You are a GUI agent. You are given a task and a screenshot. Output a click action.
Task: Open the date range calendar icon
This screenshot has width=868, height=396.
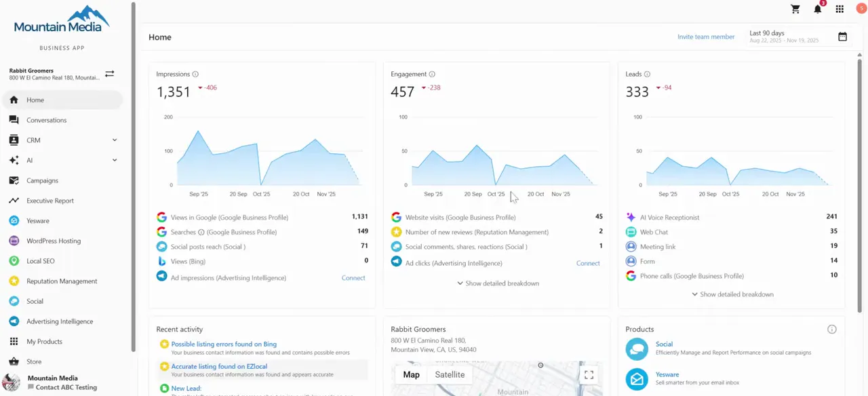pos(842,37)
